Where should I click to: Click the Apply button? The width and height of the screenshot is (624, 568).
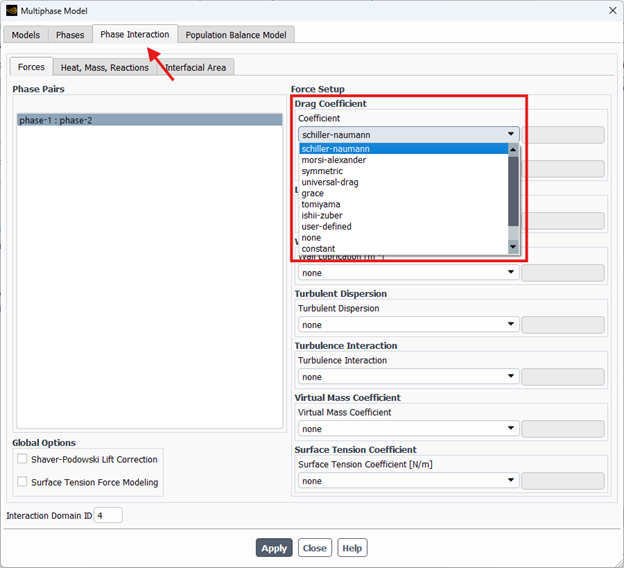(x=274, y=548)
